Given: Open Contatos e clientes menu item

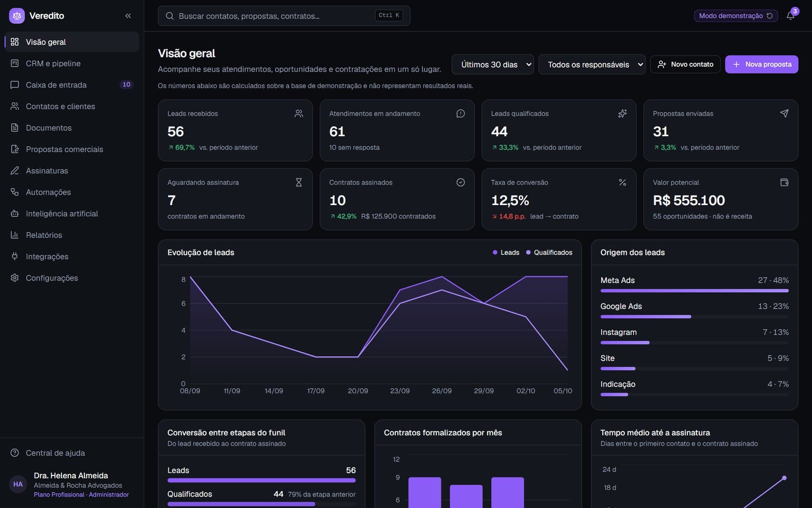Looking at the screenshot, I should click(72, 107).
